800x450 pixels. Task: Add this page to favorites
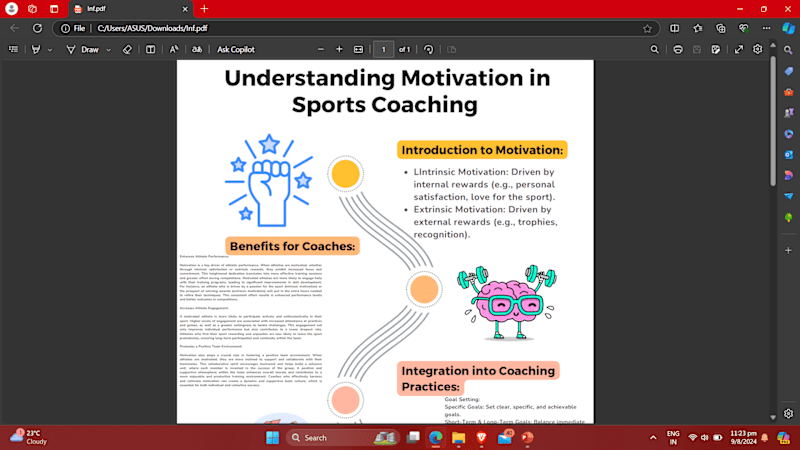(647, 29)
